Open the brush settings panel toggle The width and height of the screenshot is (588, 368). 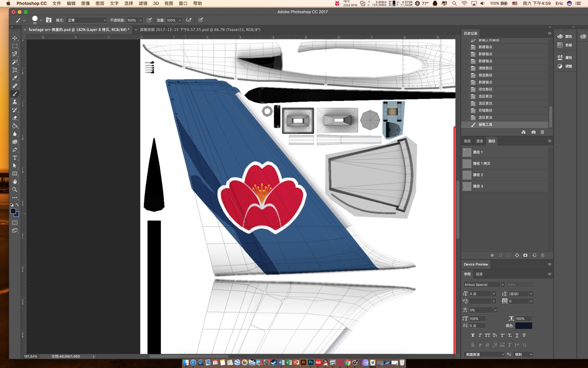pos(49,20)
